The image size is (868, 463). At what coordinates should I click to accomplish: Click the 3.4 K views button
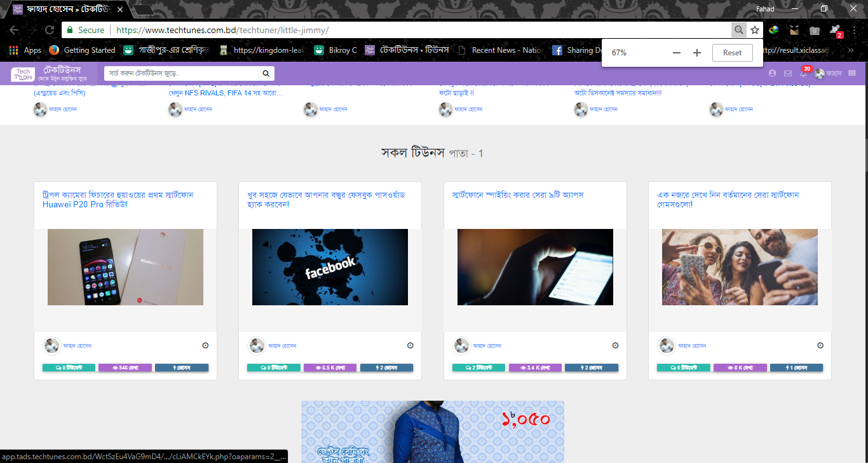pyautogui.click(x=535, y=368)
